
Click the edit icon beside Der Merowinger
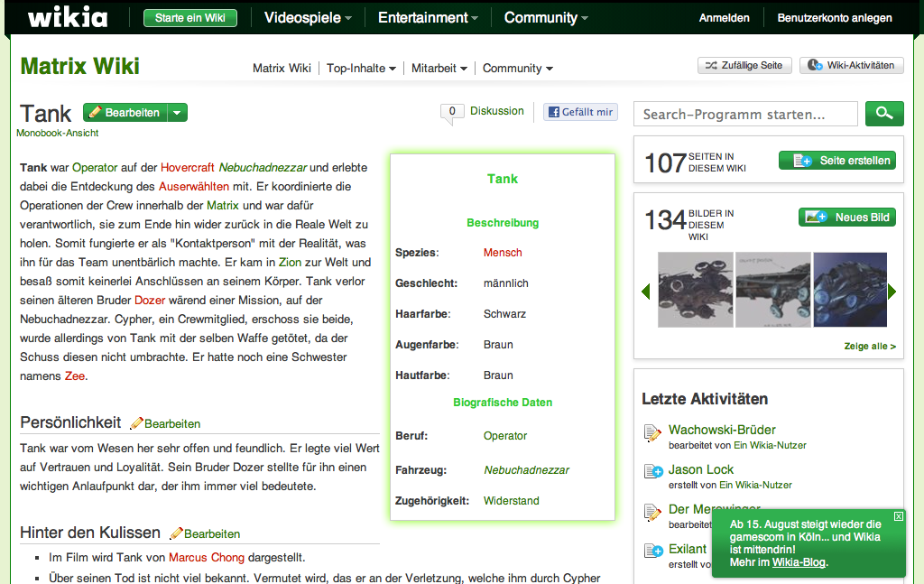click(653, 512)
